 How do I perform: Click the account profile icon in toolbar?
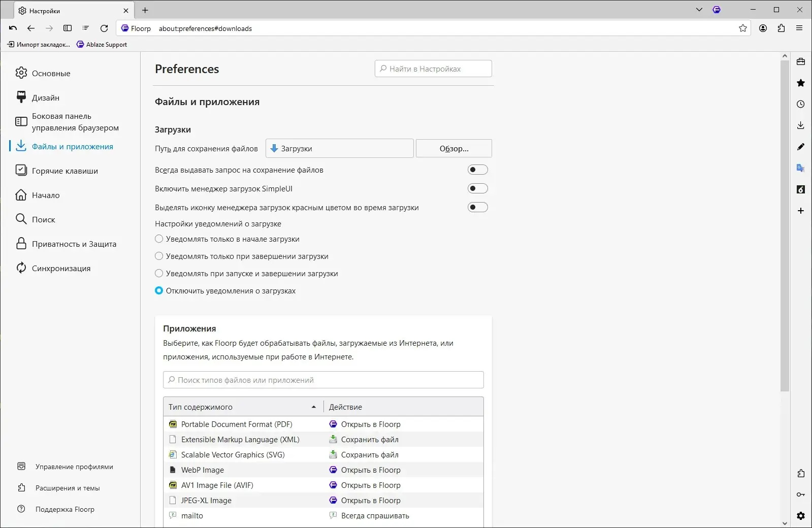[763, 28]
